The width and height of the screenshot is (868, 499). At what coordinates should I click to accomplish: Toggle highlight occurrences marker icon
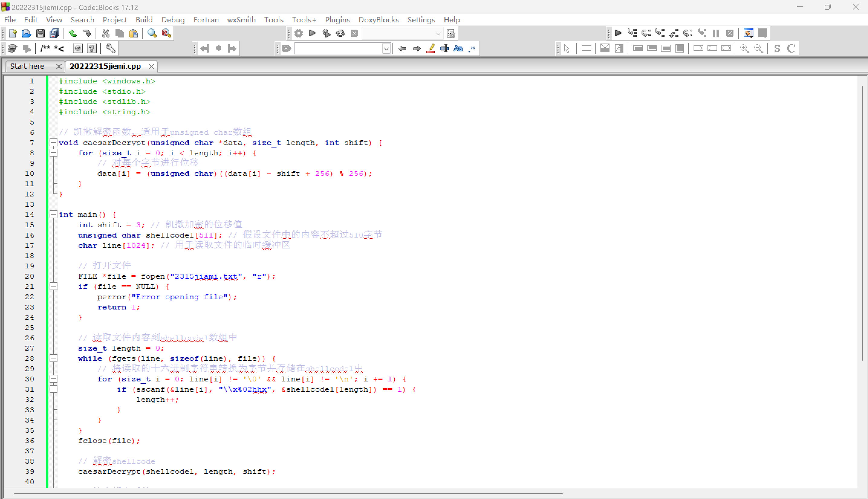click(431, 49)
